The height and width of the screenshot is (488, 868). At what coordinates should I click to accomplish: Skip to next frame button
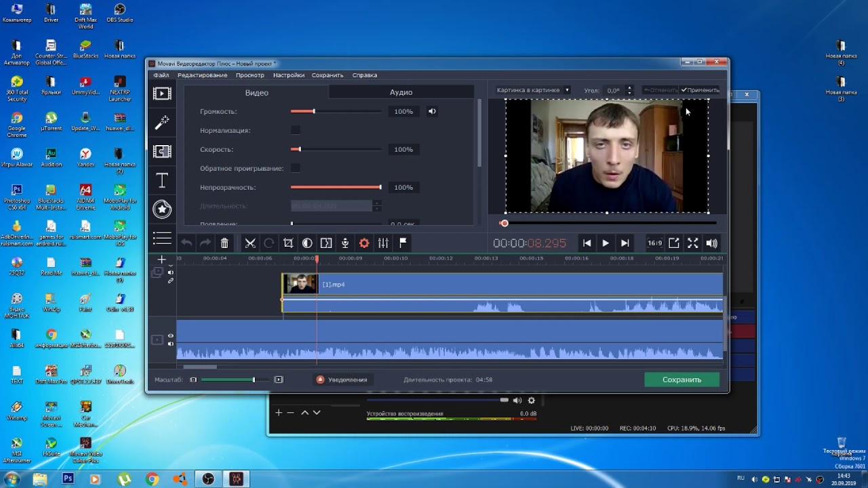625,243
